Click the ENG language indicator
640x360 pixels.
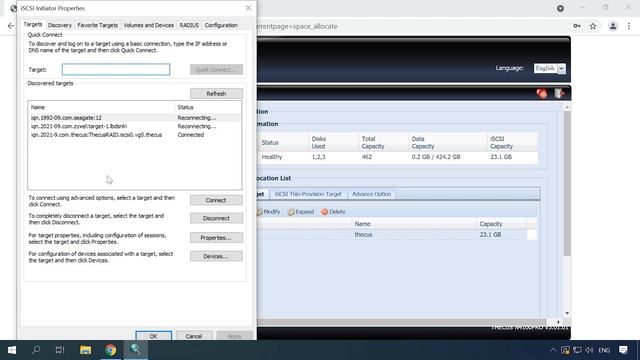point(604,350)
